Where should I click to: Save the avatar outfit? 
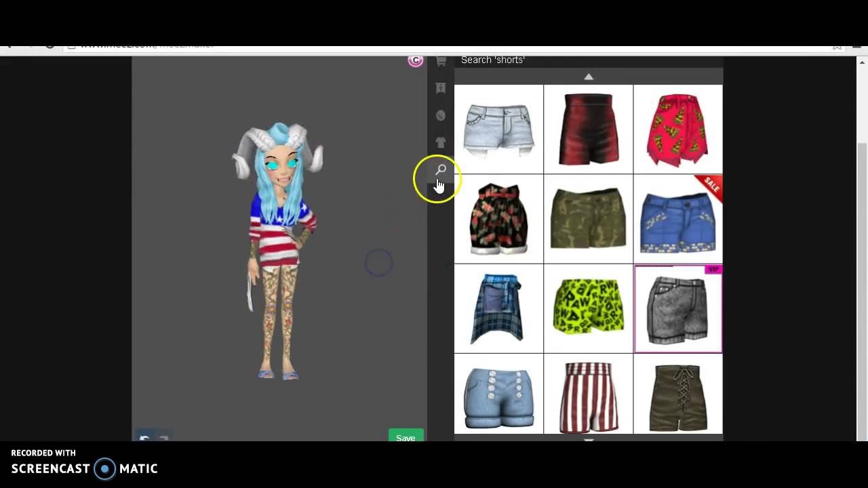coord(406,436)
